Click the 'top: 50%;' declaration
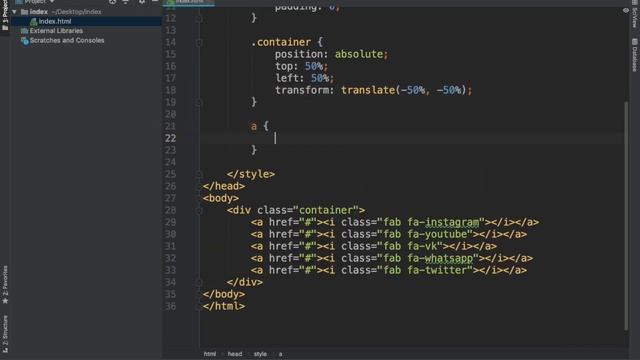Image resolution: width=640 pixels, height=360 pixels. point(301,66)
